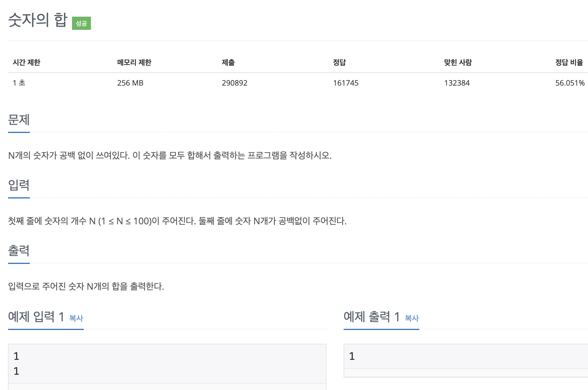The height and width of the screenshot is (390, 588).
Task: Click the green 성공 badge
Action: [81, 23]
